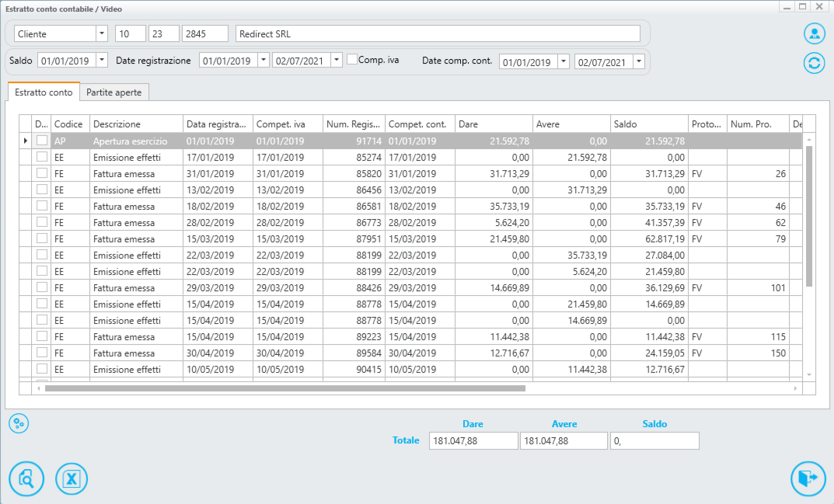Image resolution: width=834 pixels, height=504 pixels.
Task: Tick checkbox in the 18/02/2019 Fattura emessa row
Action: [41, 206]
